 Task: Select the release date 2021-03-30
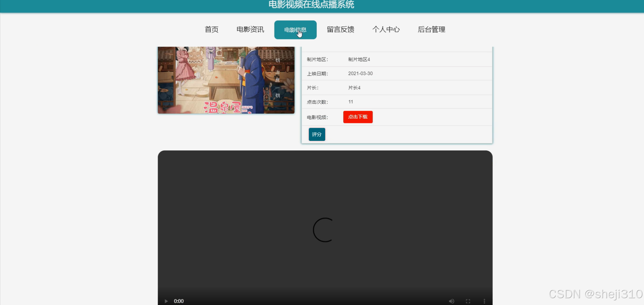coord(360,74)
